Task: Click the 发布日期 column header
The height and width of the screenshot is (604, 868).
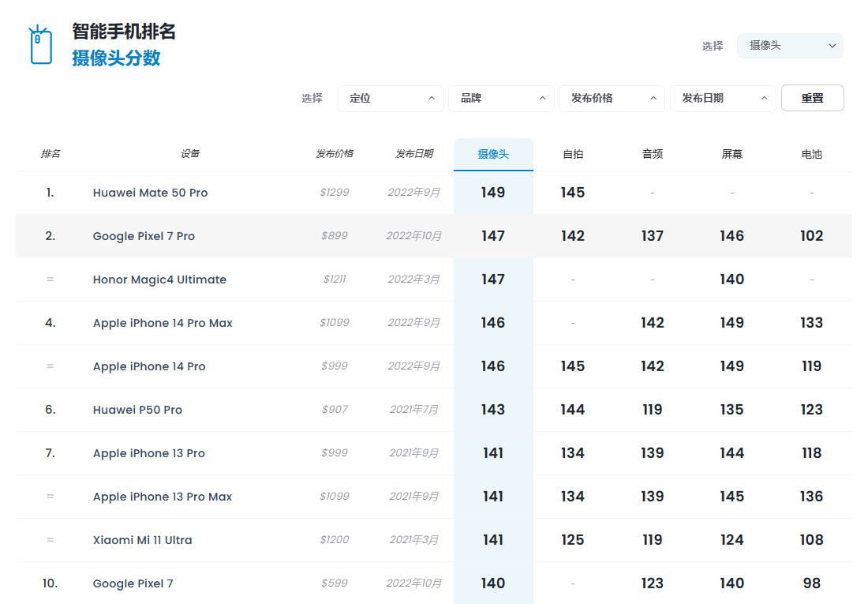Action: (414, 154)
